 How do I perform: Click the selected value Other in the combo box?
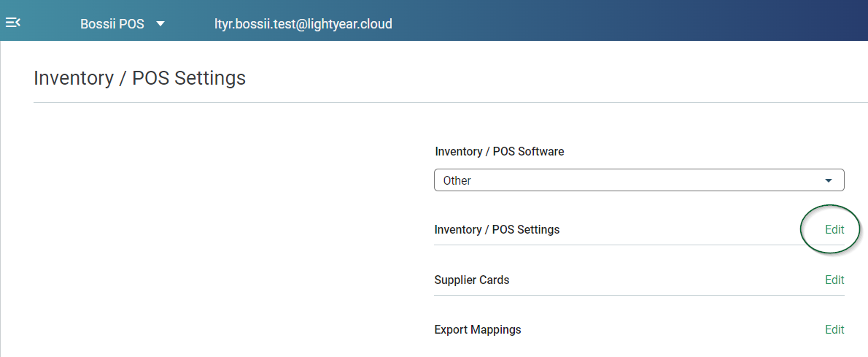(457, 181)
